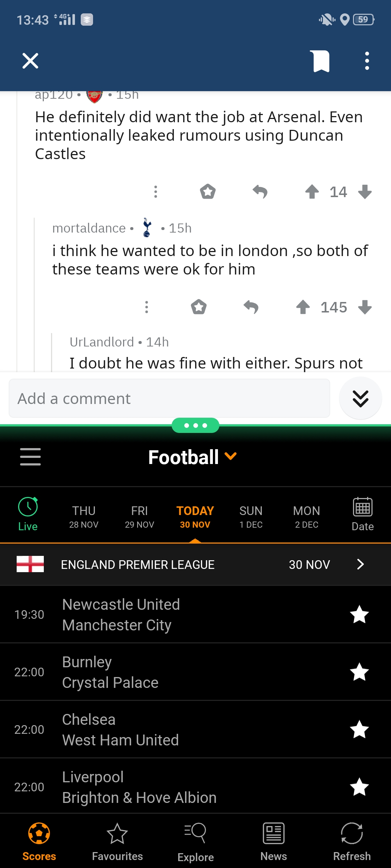Screen dimensions: 391x868
Task: Toggle favourite star for Burnley vs Crystal Palace
Action: point(359,672)
